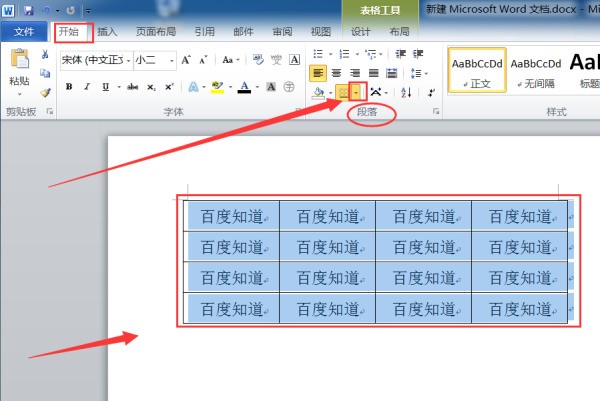Click the 粘贴 paste button
This screenshot has height=401, width=600.
(19, 72)
